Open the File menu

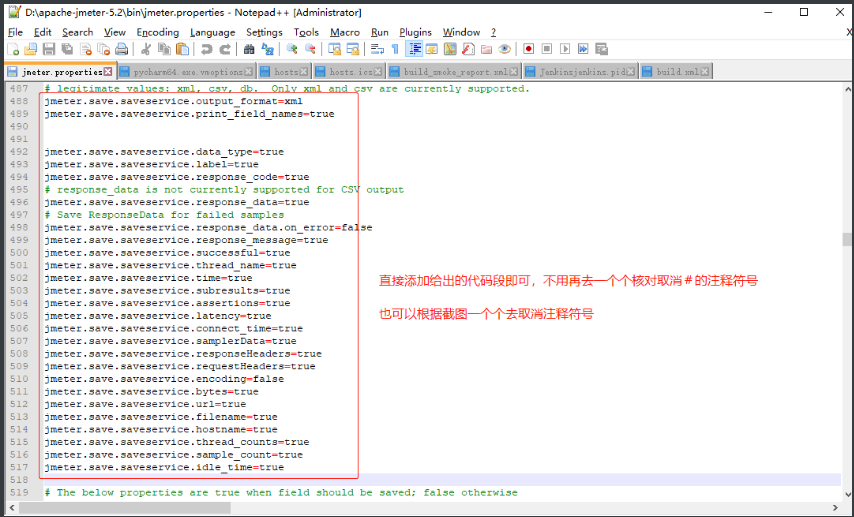point(15,32)
